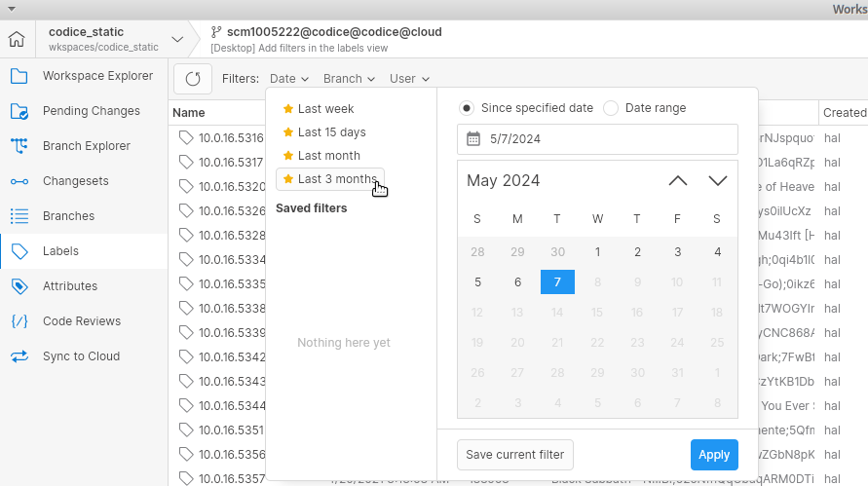The image size is (868, 486).
Task: Click Save current filter button
Action: (514, 455)
